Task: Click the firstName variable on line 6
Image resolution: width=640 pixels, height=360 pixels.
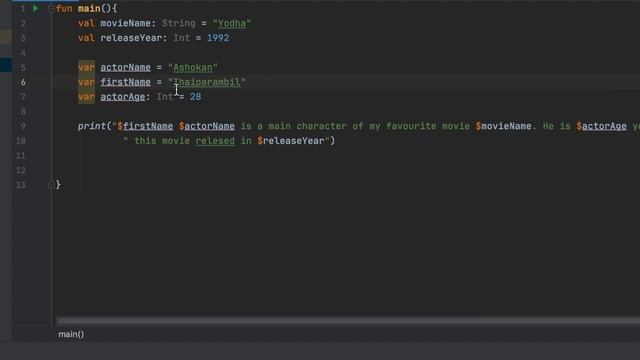Action: pos(126,82)
